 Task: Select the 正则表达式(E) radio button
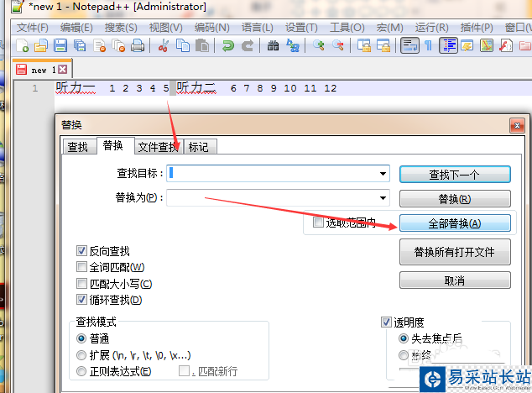pos(81,371)
